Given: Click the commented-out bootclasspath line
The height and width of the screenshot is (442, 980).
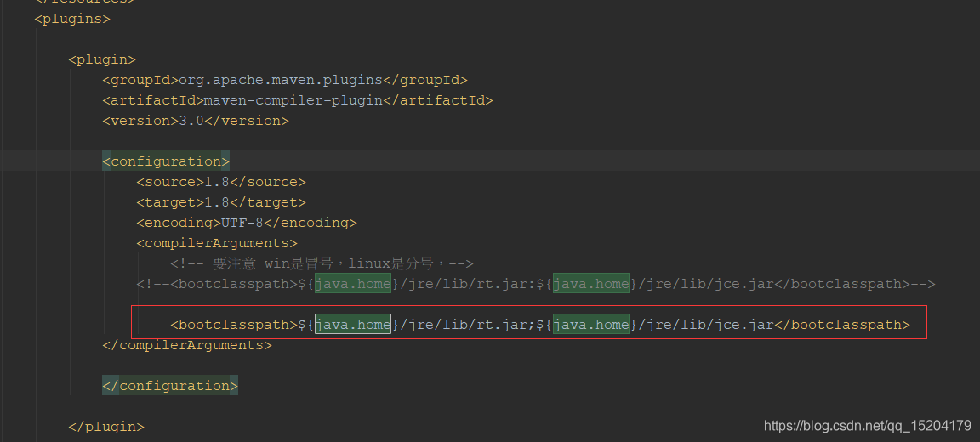Looking at the screenshot, I should [x=536, y=283].
